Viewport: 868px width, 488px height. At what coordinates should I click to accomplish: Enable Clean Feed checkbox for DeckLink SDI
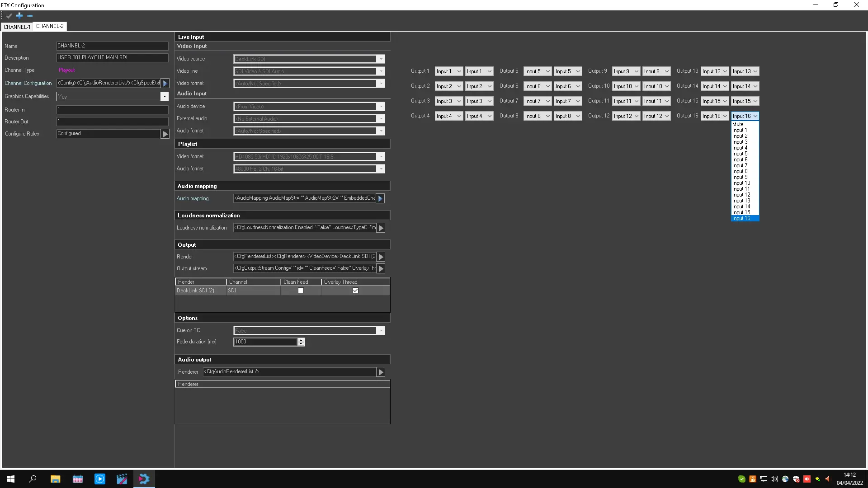point(301,291)
